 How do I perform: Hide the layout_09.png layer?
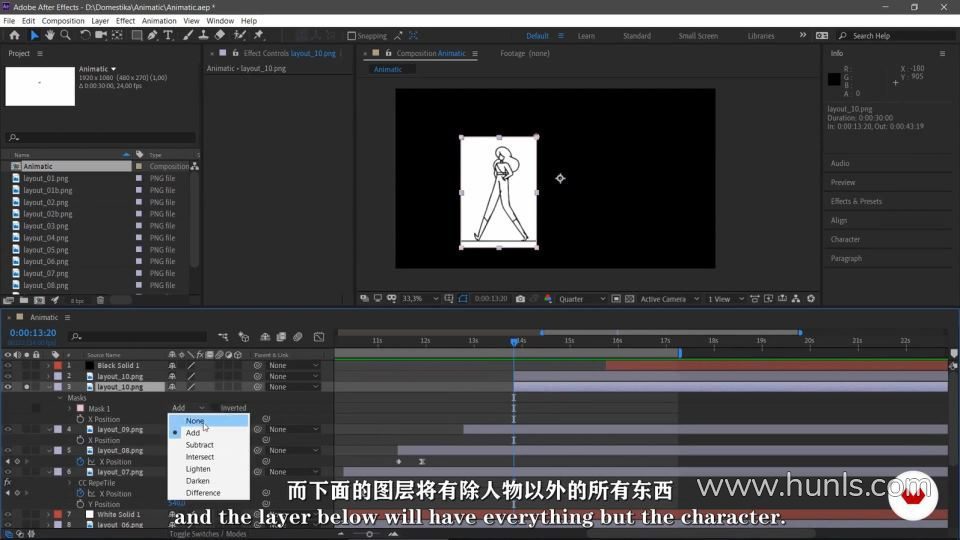coord(8,430)
